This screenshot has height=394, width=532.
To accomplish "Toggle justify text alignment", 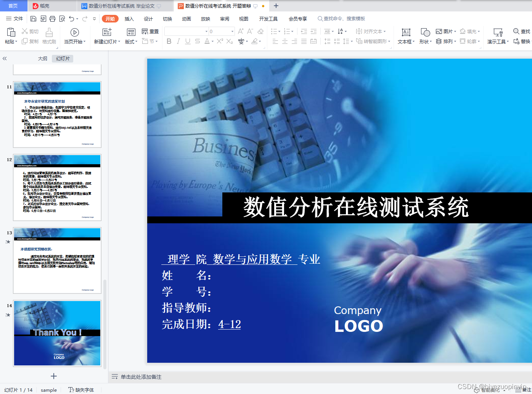I will tap(304, 41).
